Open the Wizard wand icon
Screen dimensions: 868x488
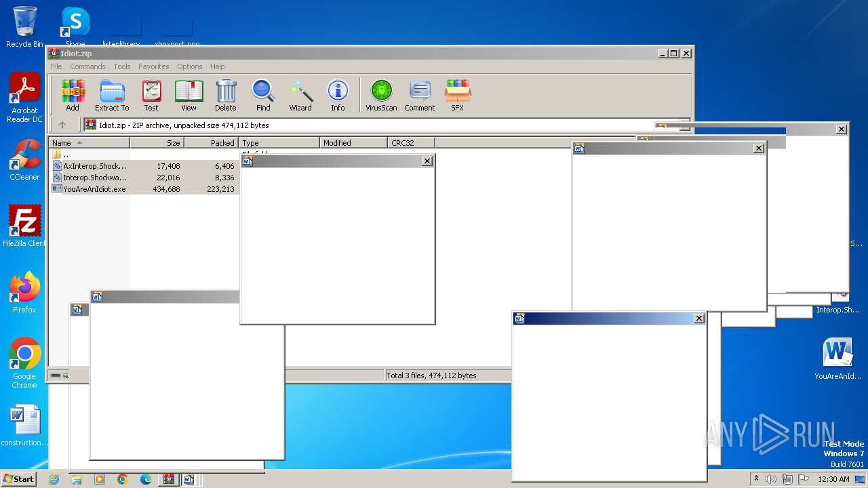[300, 95]
